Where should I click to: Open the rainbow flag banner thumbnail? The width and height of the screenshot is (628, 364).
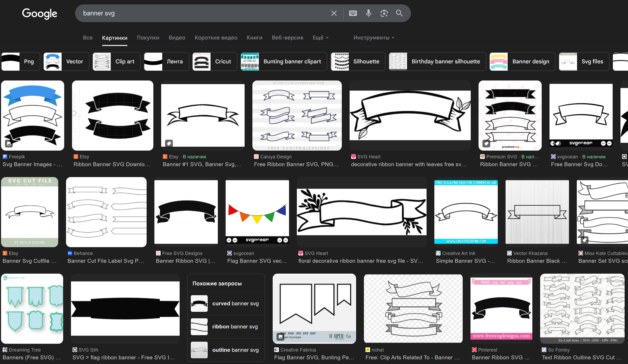(257, 212)
